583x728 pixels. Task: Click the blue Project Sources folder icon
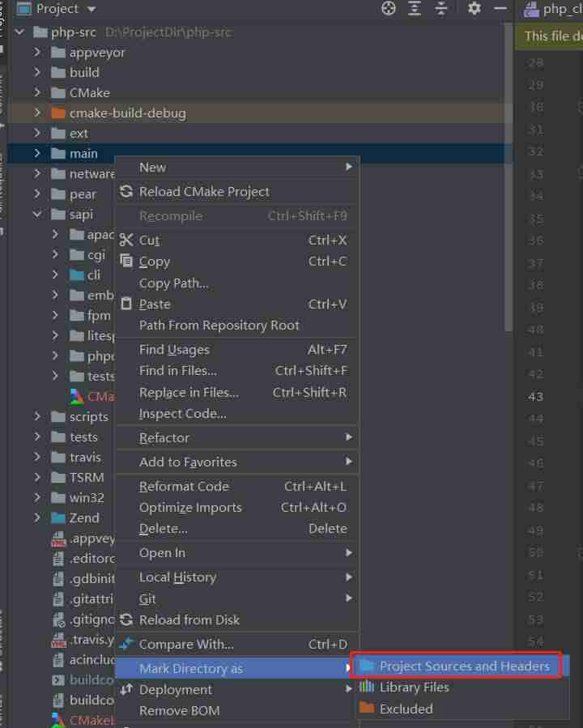pos(367,666)
